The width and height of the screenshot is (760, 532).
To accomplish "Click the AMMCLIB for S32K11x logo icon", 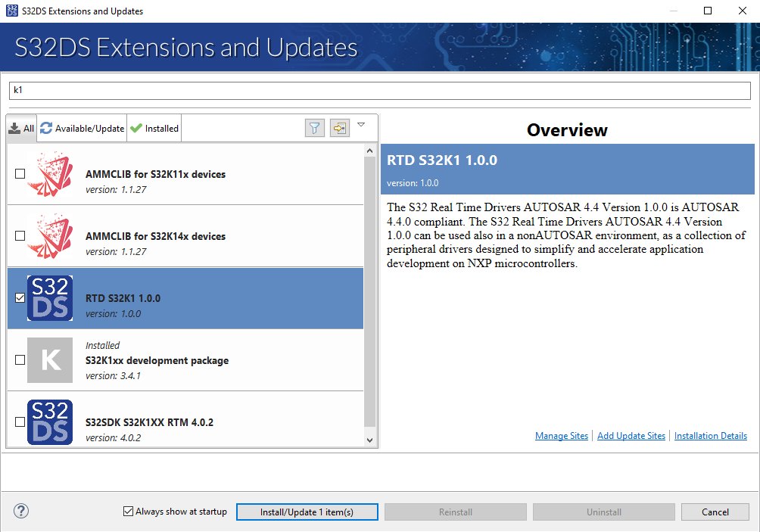I will [50, 174].
